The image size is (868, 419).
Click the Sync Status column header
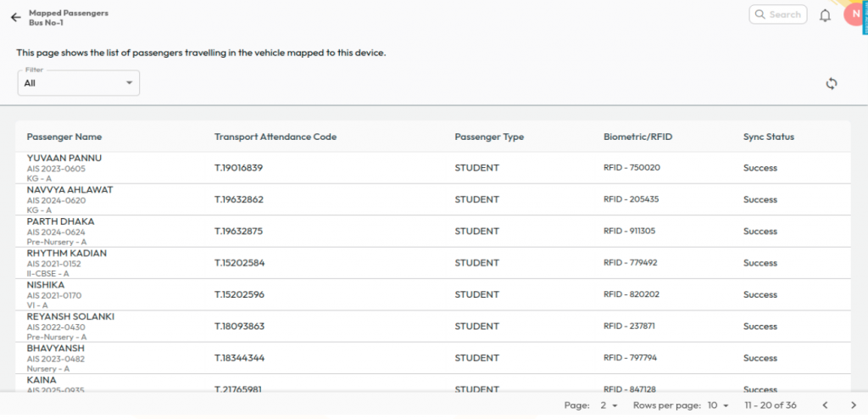[768, 137]
